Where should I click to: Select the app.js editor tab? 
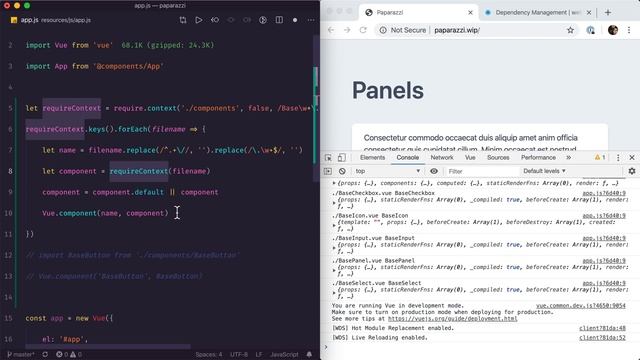[51, 20]
